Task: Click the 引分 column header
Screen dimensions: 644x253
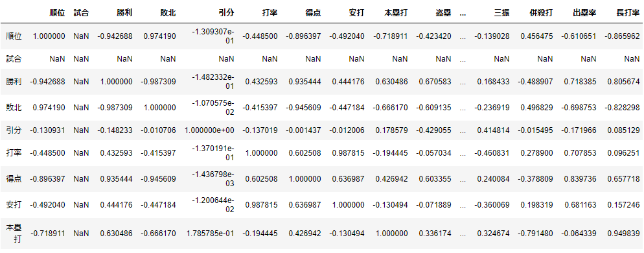Action: click(x=226, y=13)
